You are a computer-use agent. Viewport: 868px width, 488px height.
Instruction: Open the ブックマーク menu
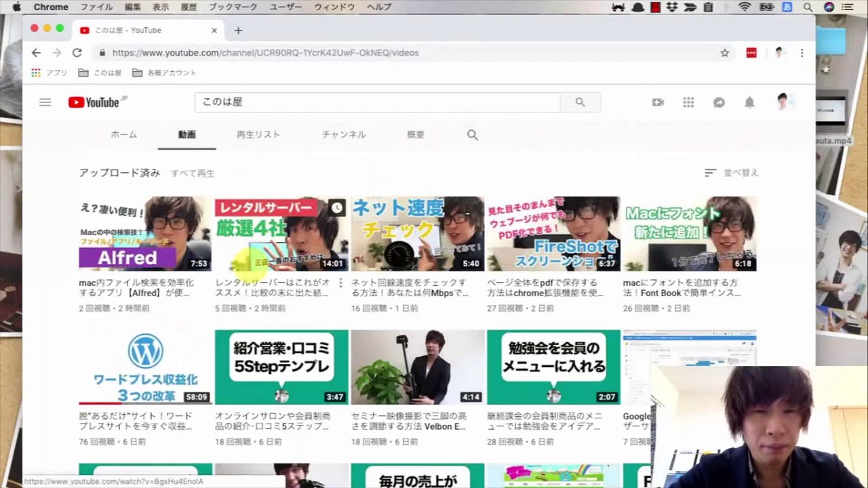tap(233, 7)
